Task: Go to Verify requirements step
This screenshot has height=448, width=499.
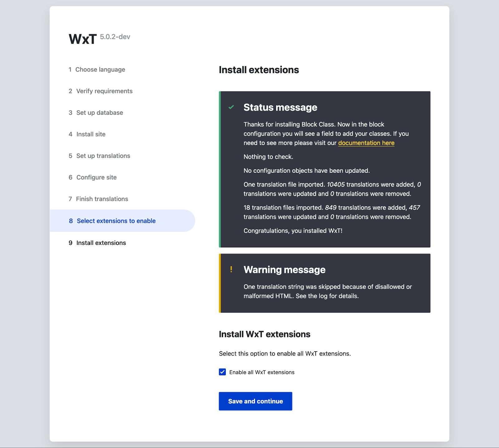Action: (104, 91)
